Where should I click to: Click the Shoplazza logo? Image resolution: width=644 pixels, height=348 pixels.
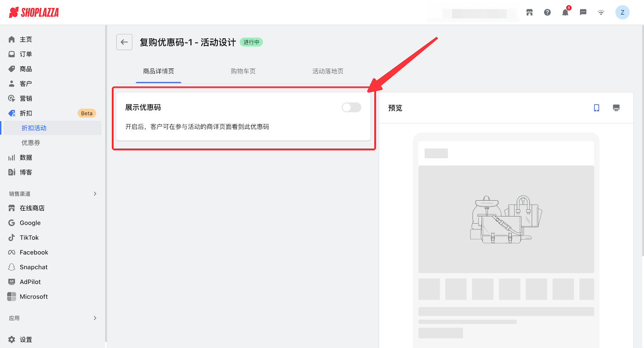tap(34, 12)
